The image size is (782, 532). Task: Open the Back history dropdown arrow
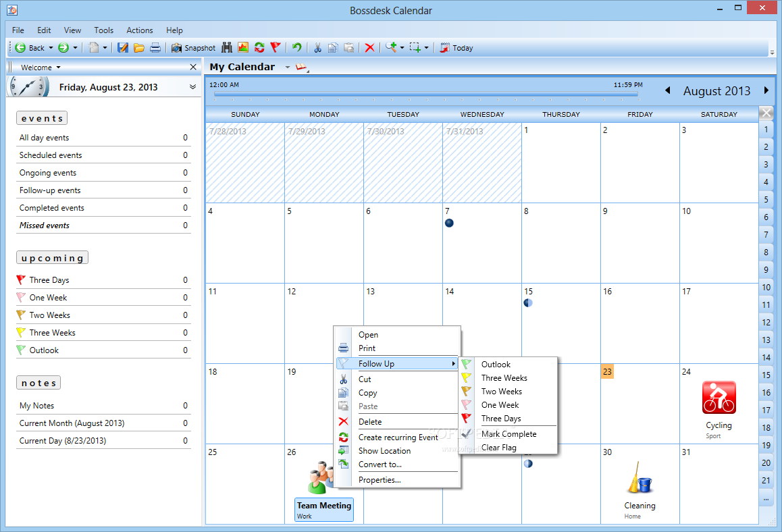tap(51, 48)
